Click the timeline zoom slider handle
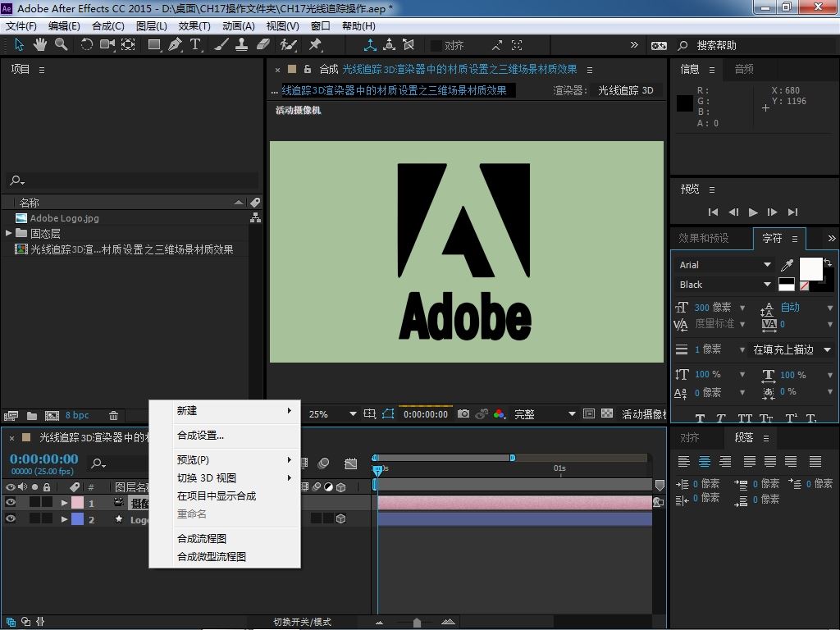The width and height of the screenshot is (840, 630). coord(417,622)
